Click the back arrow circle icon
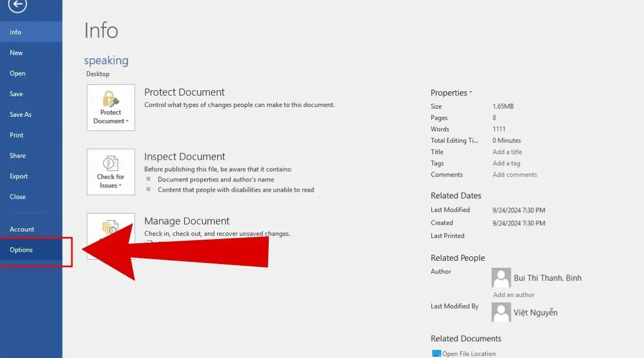The image size is (644, 358). coord(17,5)
